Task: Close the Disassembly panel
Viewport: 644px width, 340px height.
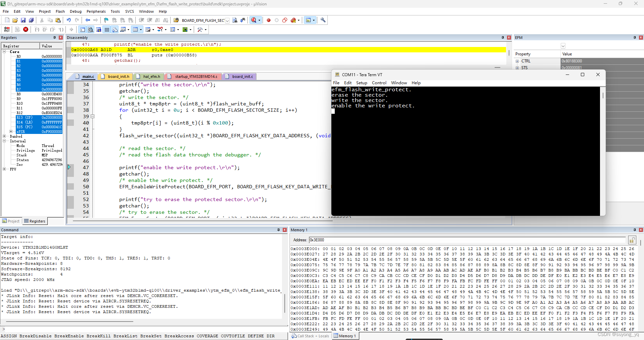Action: point(509,38)
